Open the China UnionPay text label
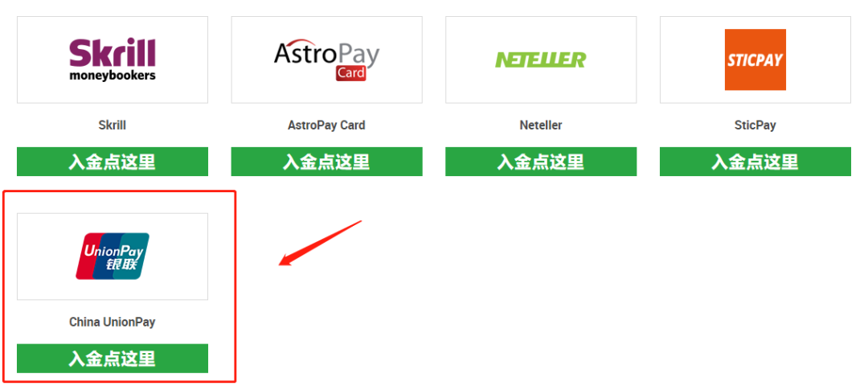868x386 pixels. [x=113, y=322]
